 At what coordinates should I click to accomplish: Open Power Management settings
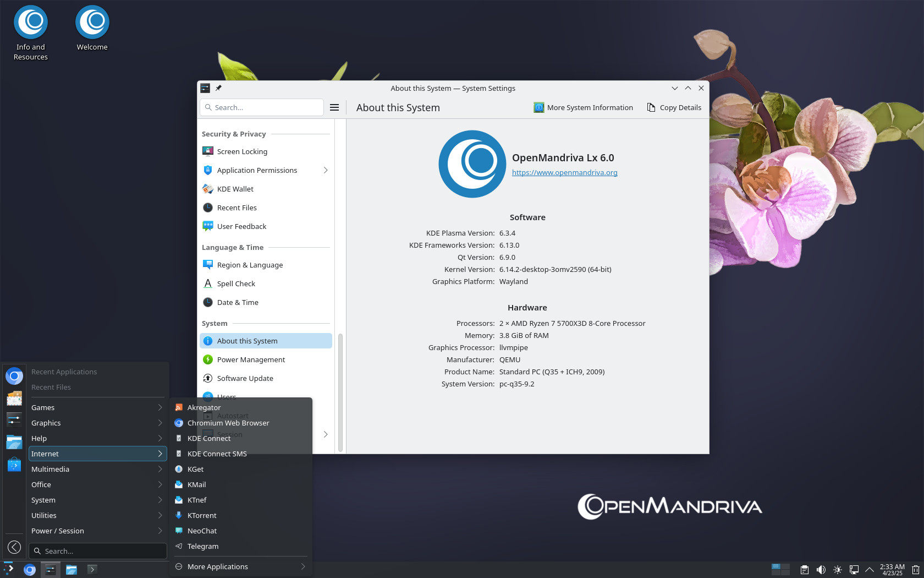pyautogui.click(x=266, y=359)
